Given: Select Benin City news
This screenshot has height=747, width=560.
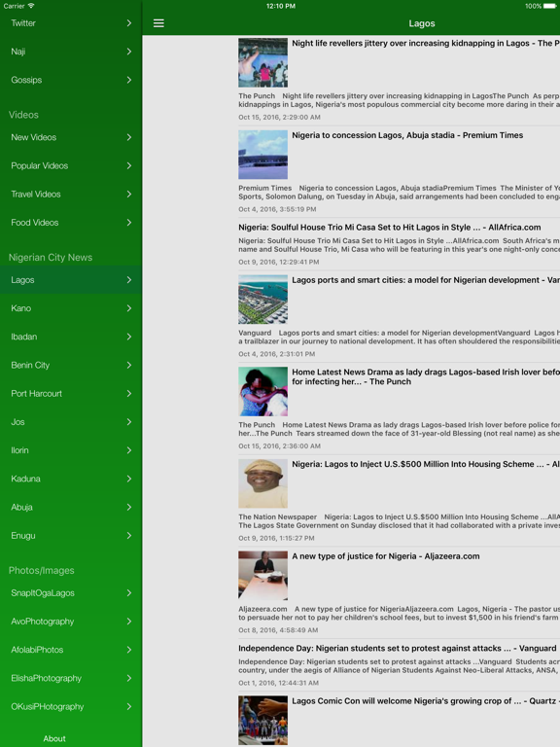Looking at the screenshot, I should pos(71,365).
